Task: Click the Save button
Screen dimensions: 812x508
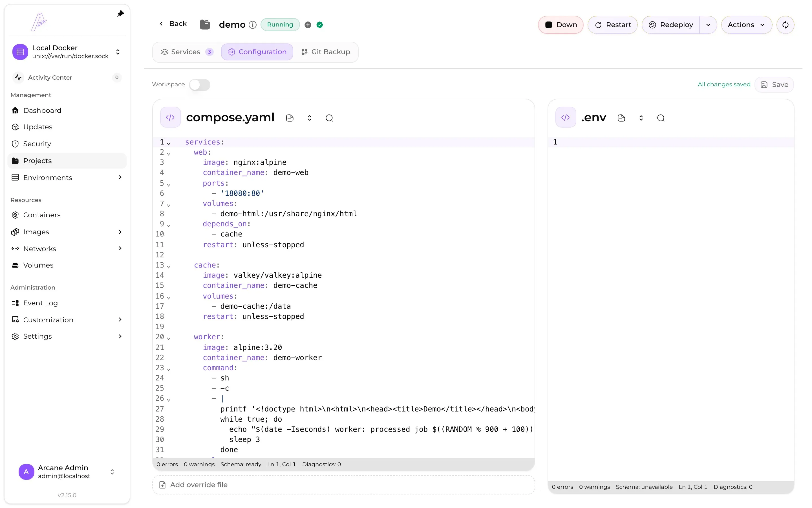Action: 774,85
